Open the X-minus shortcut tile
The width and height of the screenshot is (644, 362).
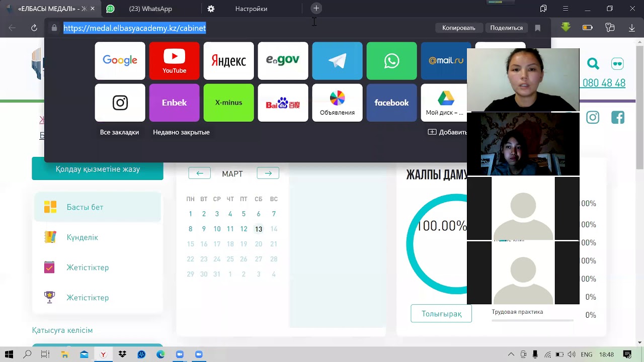228,103
